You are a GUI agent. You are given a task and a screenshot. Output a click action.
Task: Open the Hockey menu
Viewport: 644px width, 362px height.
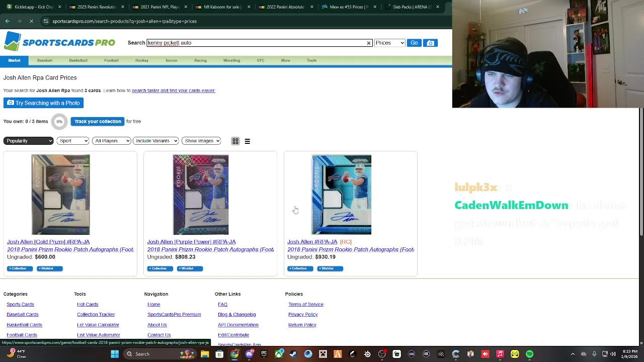click(x=141, y=60)
